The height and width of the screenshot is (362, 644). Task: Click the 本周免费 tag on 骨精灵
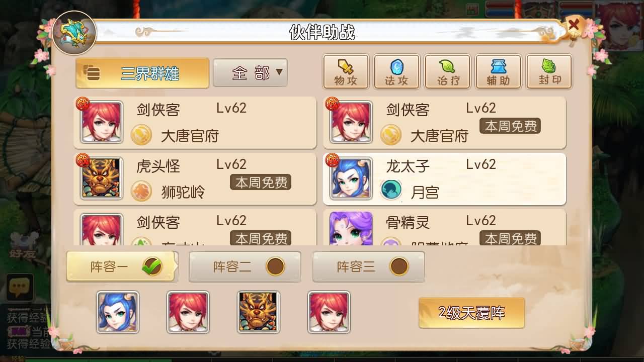coord(510,238)
